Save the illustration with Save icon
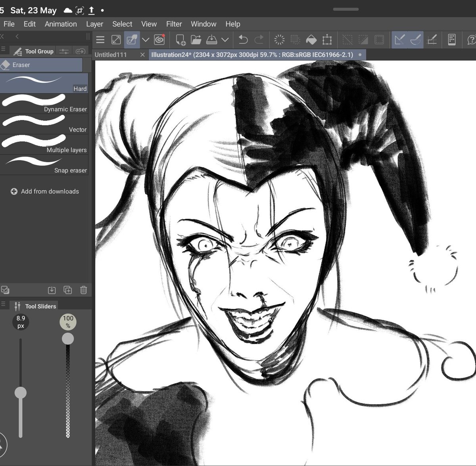Viewport: 476px width, 466px height. (x=212, y=40)
